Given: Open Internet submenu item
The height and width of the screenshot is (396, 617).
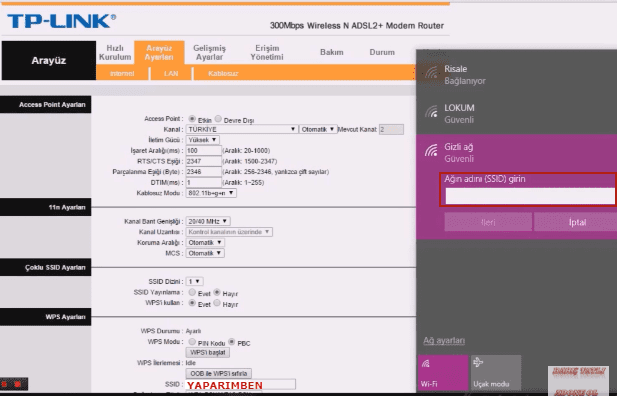Looking at the screenshot, I should click(x=122, y=74).
